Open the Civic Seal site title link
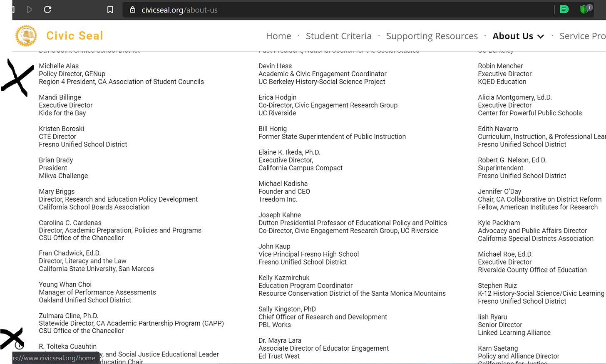This screenshot has height=364, width=606. [x=75, y=36]
